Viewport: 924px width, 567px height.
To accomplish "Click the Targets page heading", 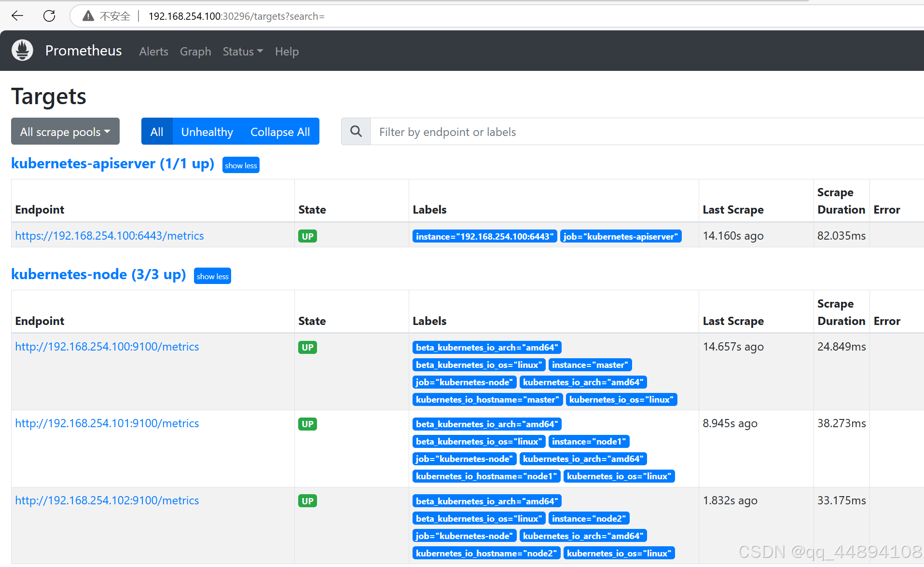I will [49, 96].
